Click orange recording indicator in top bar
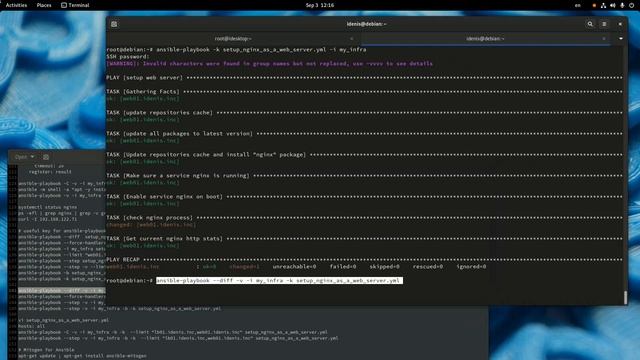The width and height of the screenshot is (640, 360). click(594, 5)
